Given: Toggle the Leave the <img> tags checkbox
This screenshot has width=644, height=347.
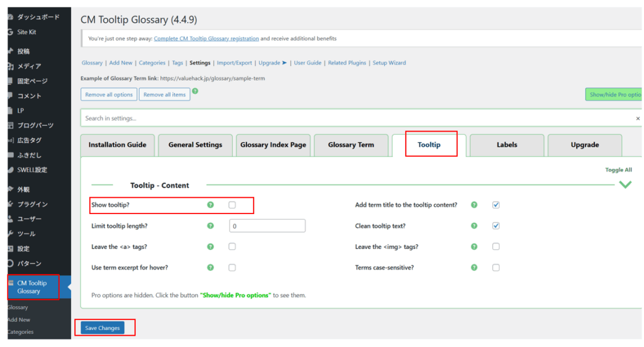Looking at the screenshot, I should 496,246.
